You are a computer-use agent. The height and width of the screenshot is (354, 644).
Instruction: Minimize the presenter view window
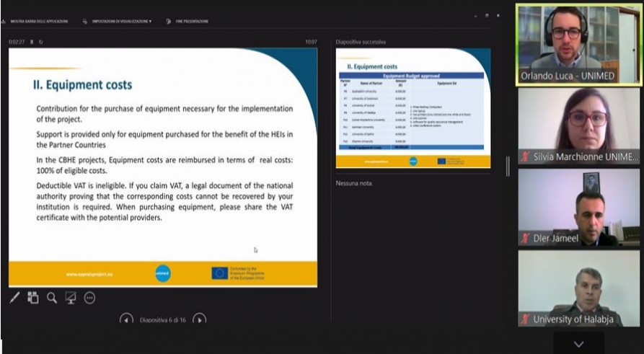coord(475,16)
